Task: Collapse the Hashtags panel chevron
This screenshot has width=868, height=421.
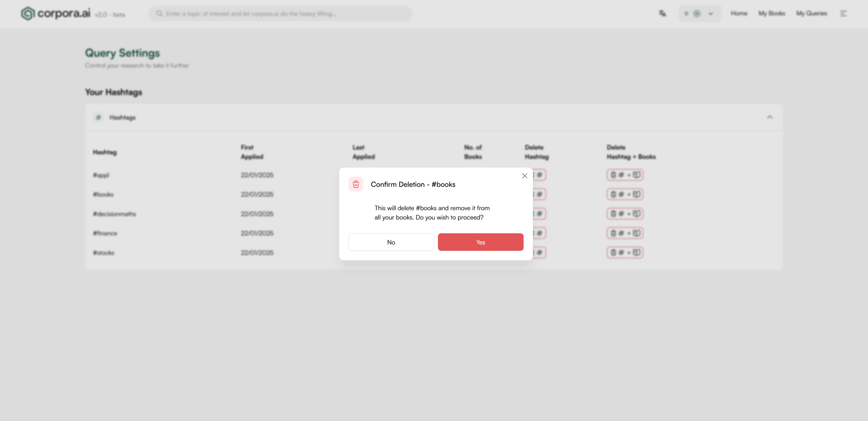Action: [x=769, y=117]
